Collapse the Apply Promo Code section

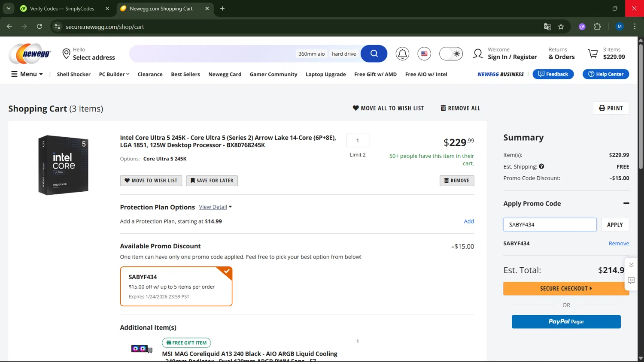pos(626,203)
